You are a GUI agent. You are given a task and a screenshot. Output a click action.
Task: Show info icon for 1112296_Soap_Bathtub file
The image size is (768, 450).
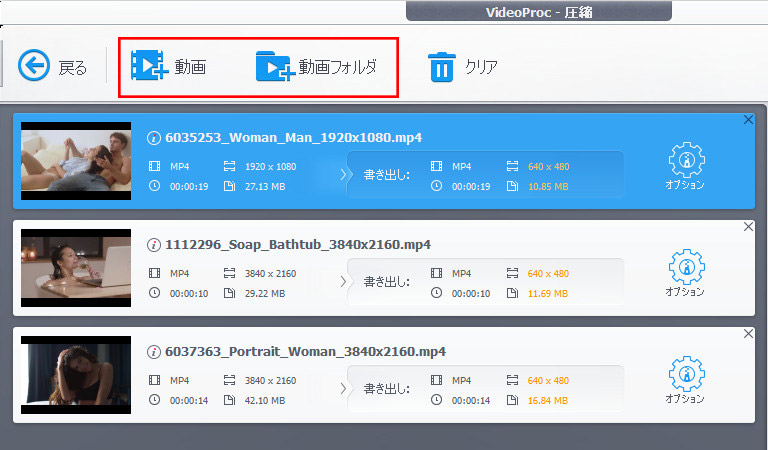point(154,245)
